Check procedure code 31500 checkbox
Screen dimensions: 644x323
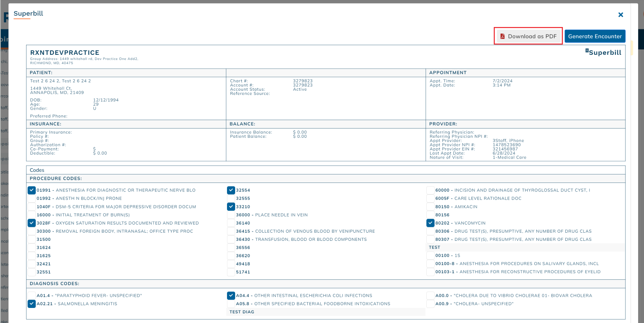32,239
